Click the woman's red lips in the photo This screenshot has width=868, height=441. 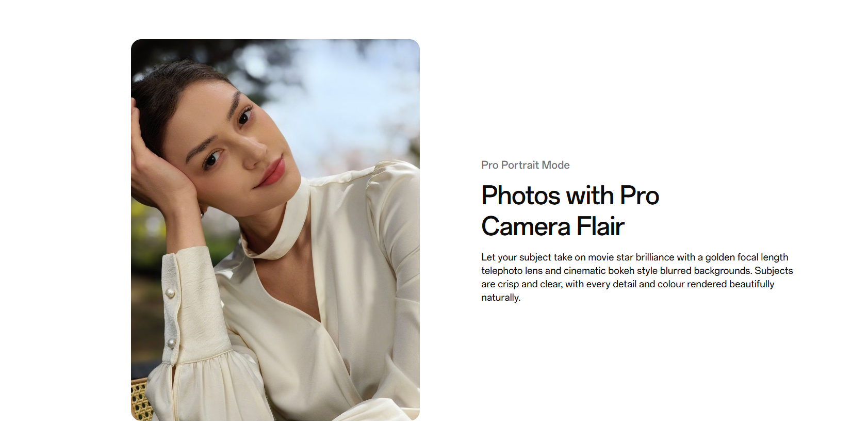[x=272, y=173]
